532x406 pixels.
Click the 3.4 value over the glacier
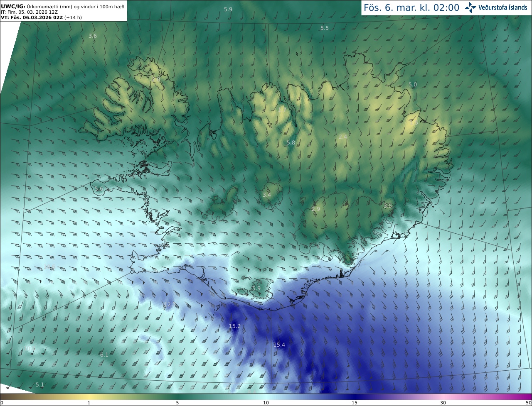[x=267, y=195]
